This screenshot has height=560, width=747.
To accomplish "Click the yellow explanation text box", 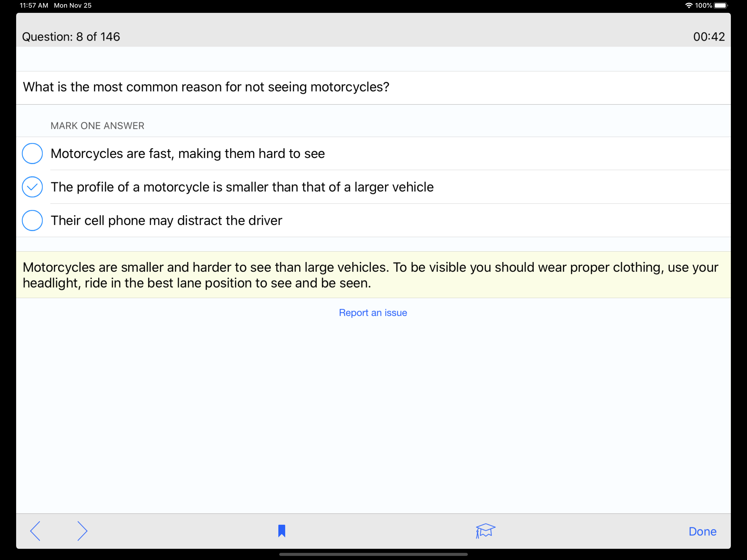I will (x=373, y=275).
